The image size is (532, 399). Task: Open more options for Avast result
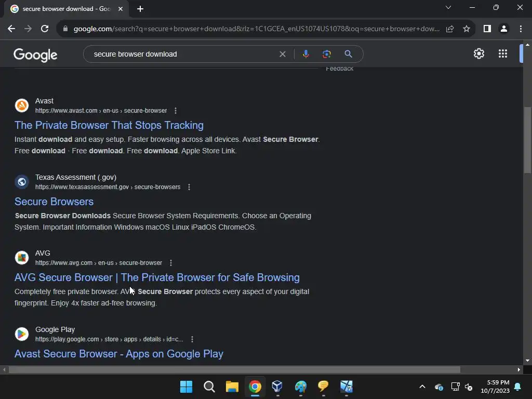(x=176, y=111)
